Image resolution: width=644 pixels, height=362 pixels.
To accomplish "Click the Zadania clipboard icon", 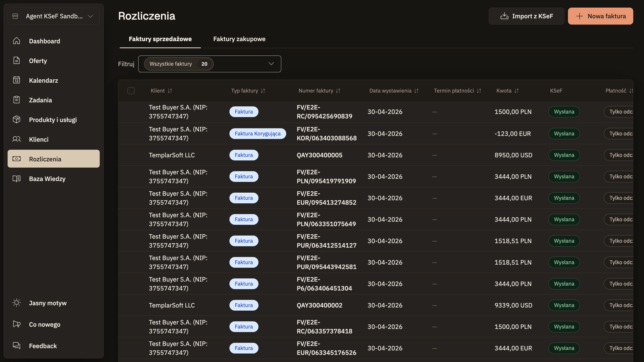I will (17, 100).
